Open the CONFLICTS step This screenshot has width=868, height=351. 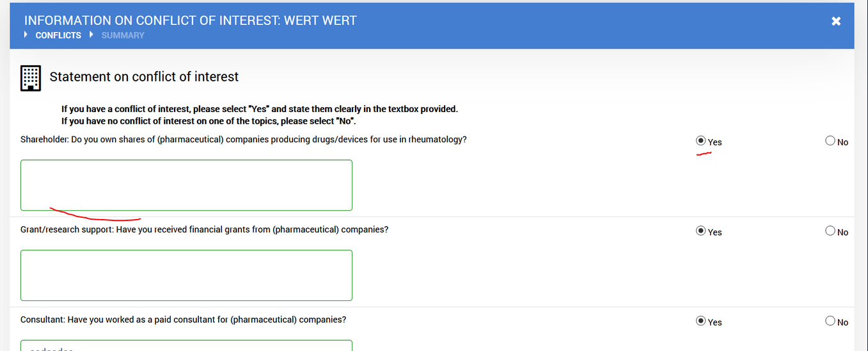(58, 35)
